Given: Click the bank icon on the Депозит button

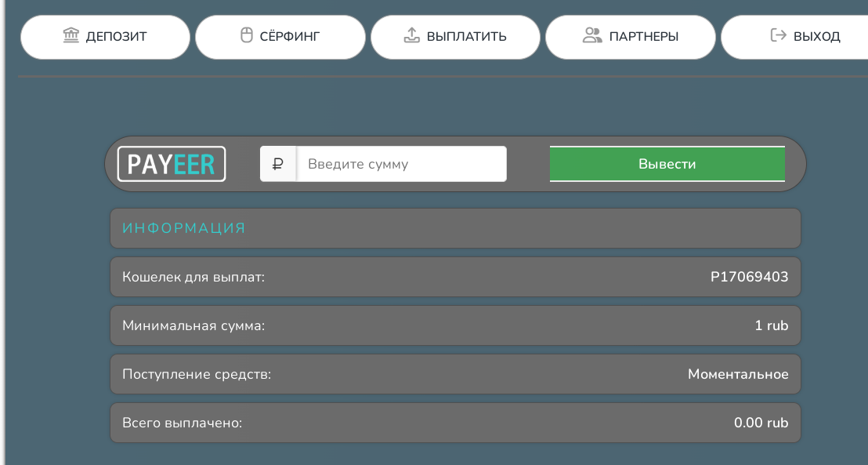Looking at the screenshot, I should [71, 35].
